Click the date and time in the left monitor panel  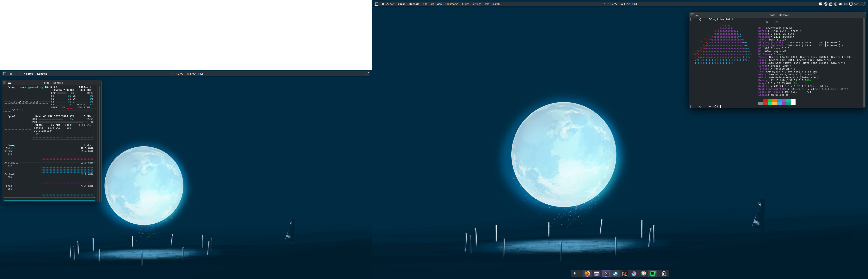tap(186, 74)
